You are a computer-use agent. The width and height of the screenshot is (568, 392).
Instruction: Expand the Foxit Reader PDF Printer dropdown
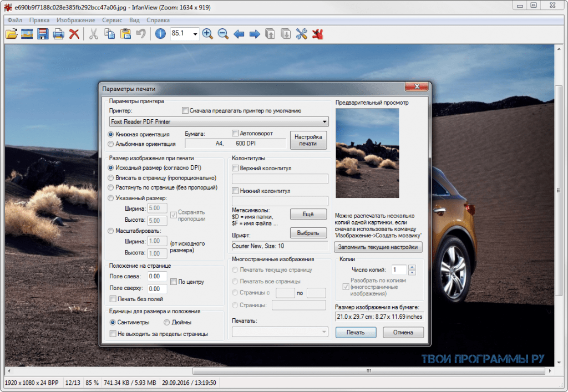pos(324,121)
